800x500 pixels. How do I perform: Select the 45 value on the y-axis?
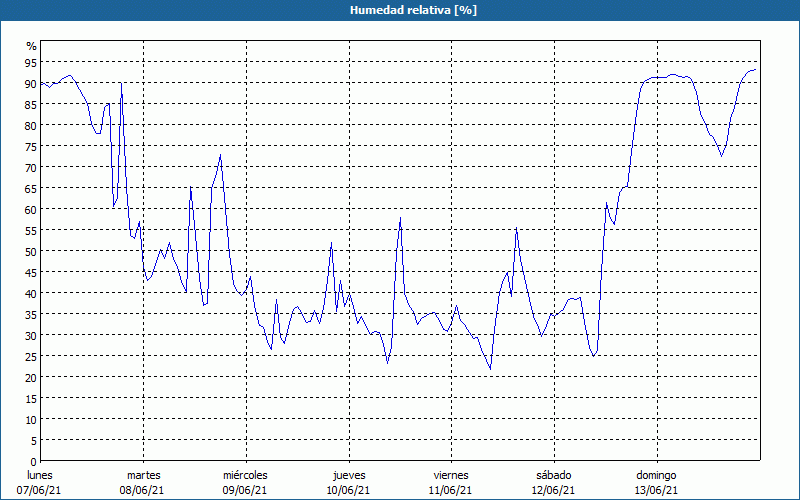pos(31,272)
